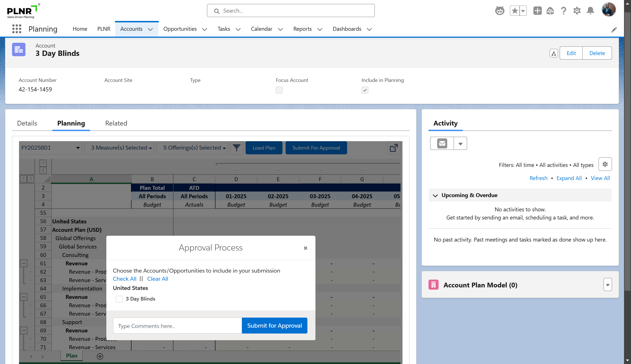Toggle the Include in Planning checkbox

click(x=365, y=90)
